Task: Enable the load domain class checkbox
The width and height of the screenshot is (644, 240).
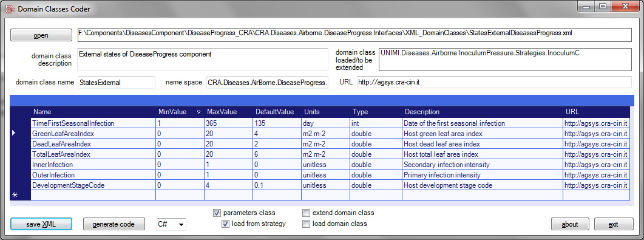Action: click(x=306, y=224)
